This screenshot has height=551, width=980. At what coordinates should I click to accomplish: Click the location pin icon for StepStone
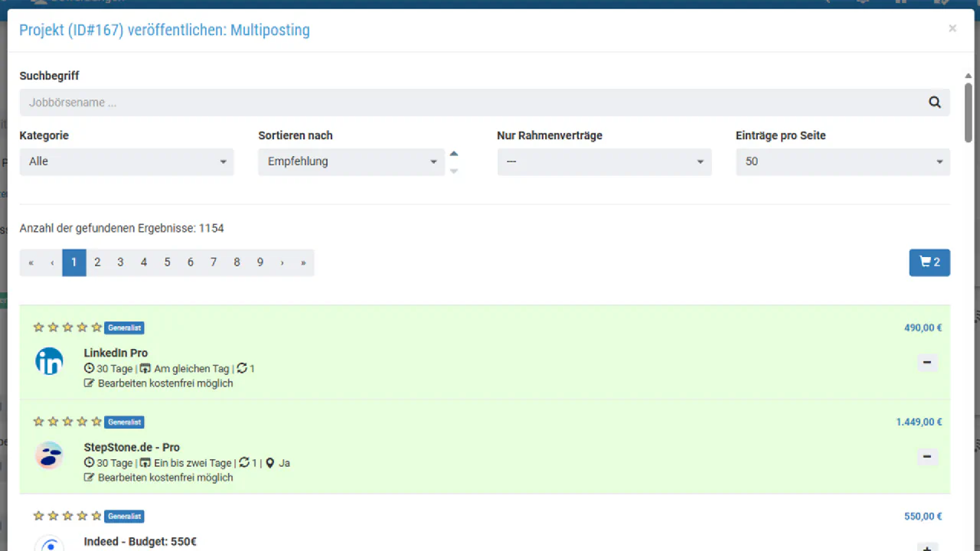[x=270, y=463]
